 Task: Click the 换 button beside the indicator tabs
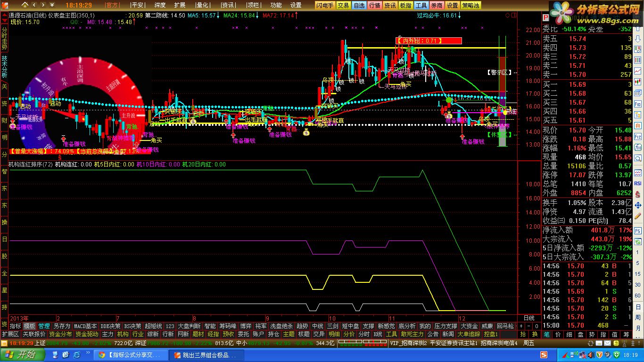click(535, 334)
